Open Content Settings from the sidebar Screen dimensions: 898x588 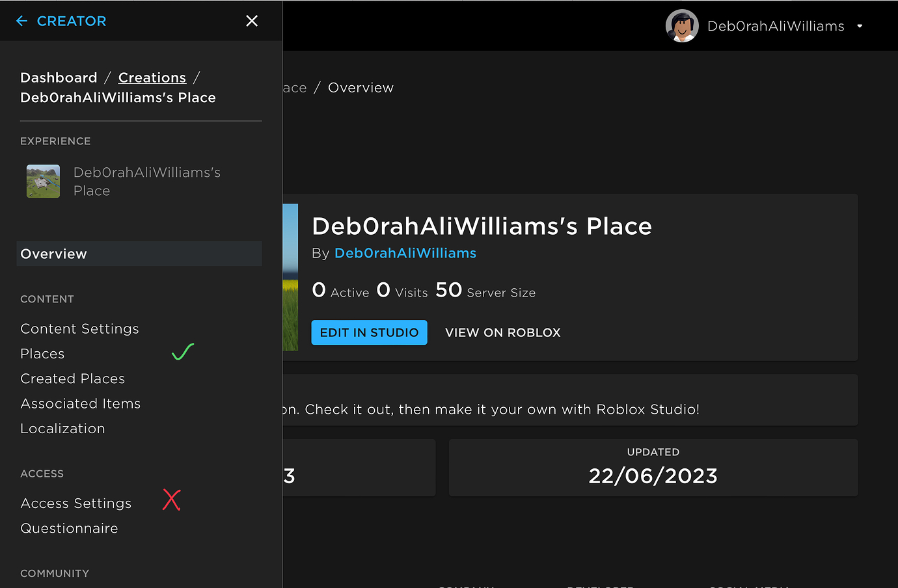tap(79, 328)
